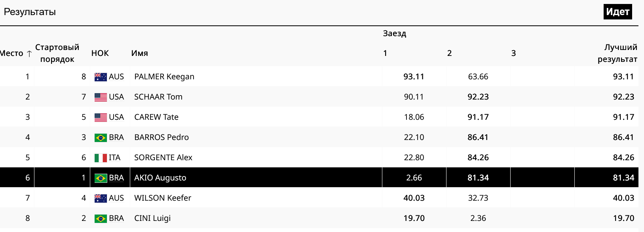Viewport: 644px width, 232px height.
Task: Click the Результаты section heading
Action: (30, 12)
